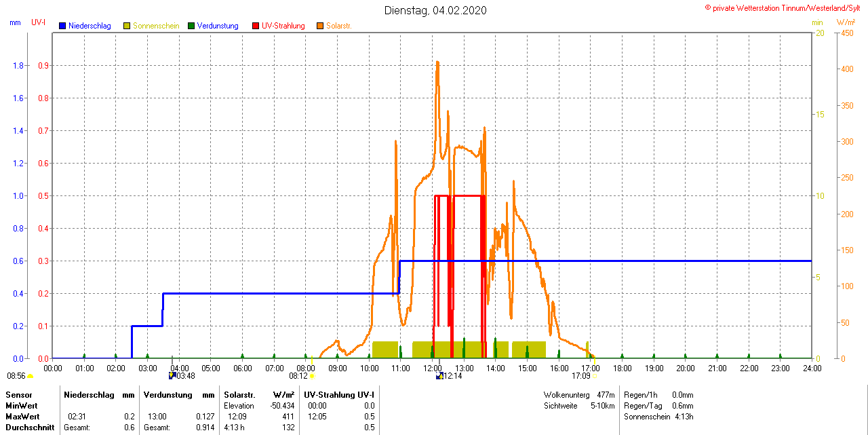
Task: Click the mm unit label above left axis
Action: pyautogui.click(x=16, y=23)
